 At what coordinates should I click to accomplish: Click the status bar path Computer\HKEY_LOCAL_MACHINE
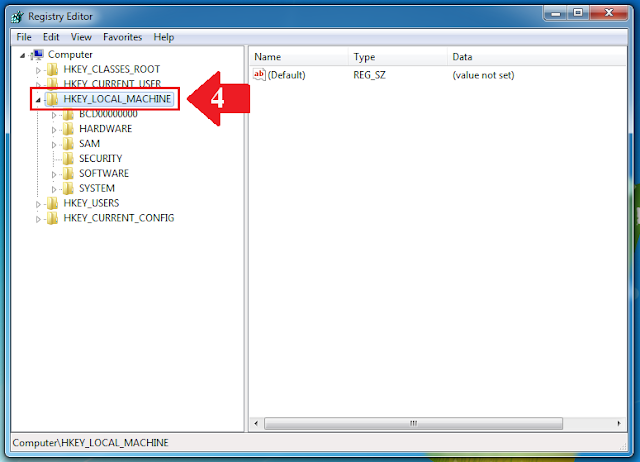click(91, 443)
